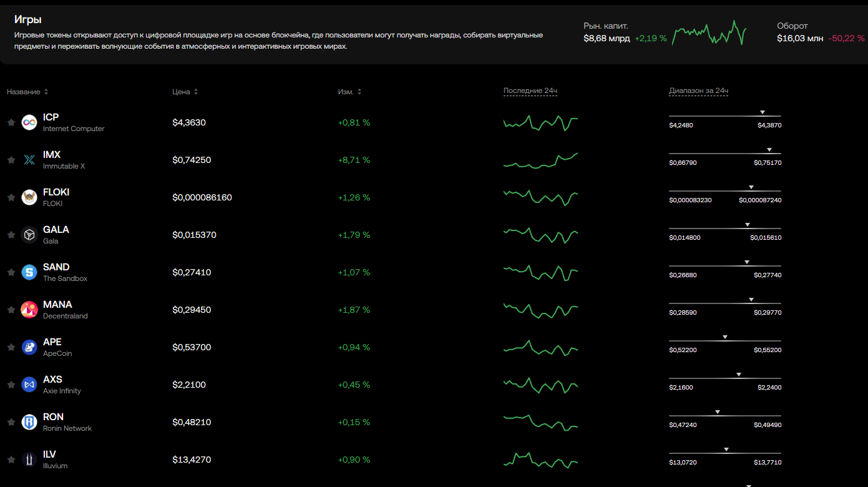Click the IMX 24h sparkline chart
The width and height of the screenshot is (868, 487).
540,160
